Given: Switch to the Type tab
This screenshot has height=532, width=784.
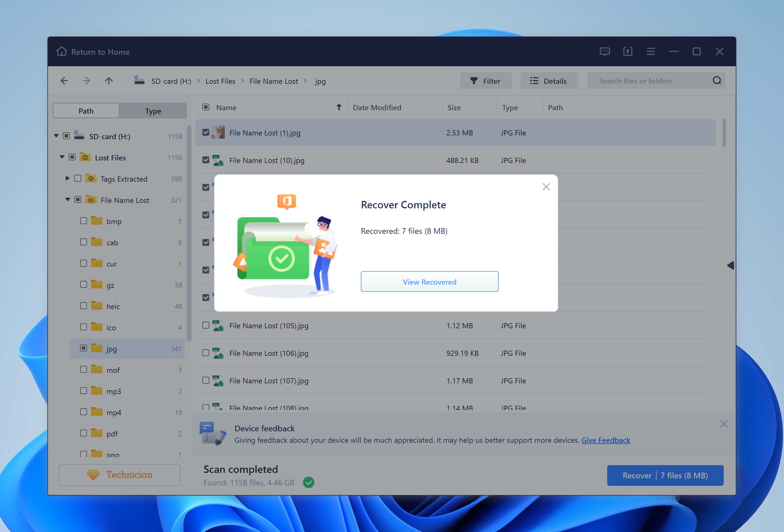Looking at the screenshot, I should (x=153, y=111).
